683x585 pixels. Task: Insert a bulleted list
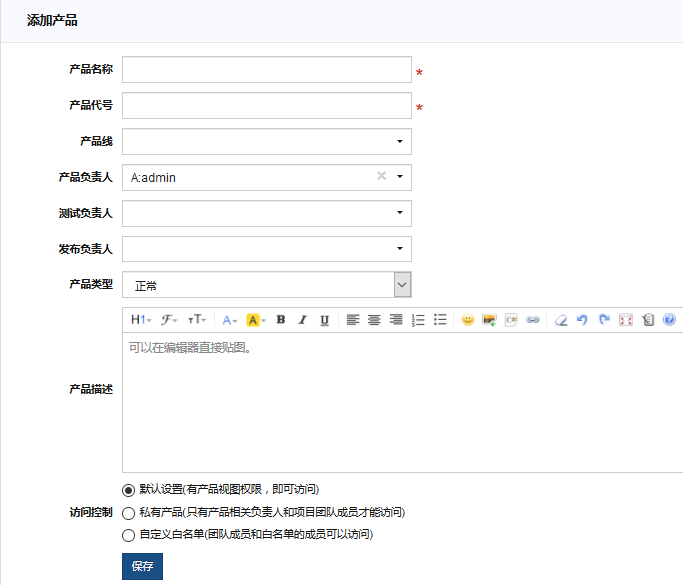[x=440, y=320]
